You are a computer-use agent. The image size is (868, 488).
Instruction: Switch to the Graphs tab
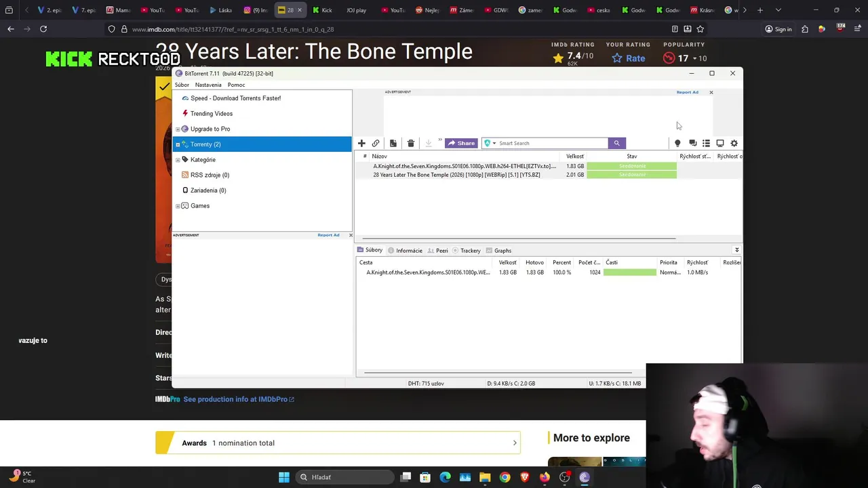pos(499,251)
